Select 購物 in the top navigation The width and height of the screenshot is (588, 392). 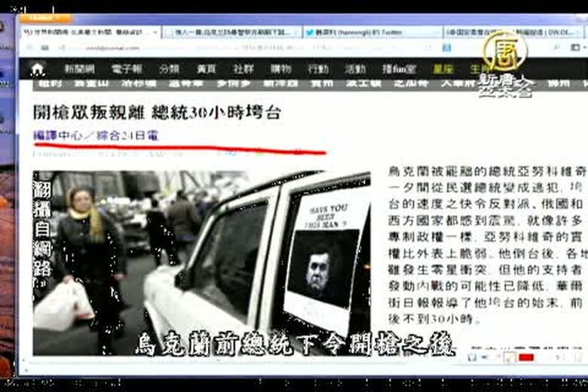(281, 69)
